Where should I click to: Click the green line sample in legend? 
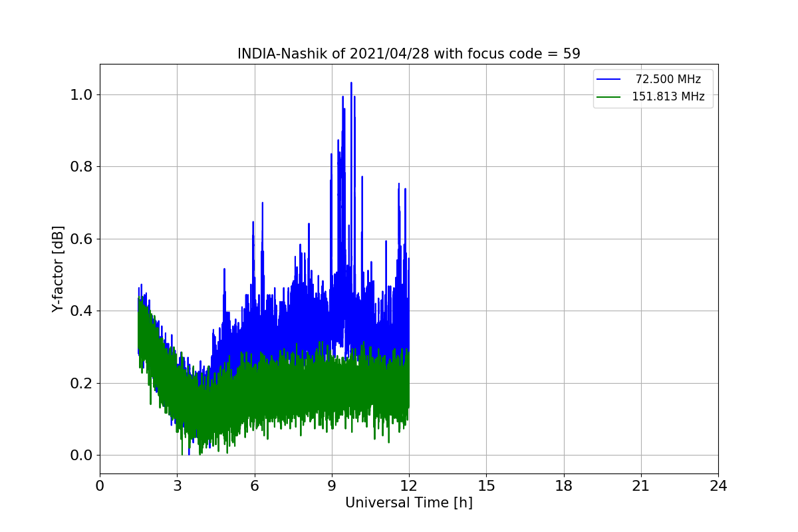(x=608, y=96)
